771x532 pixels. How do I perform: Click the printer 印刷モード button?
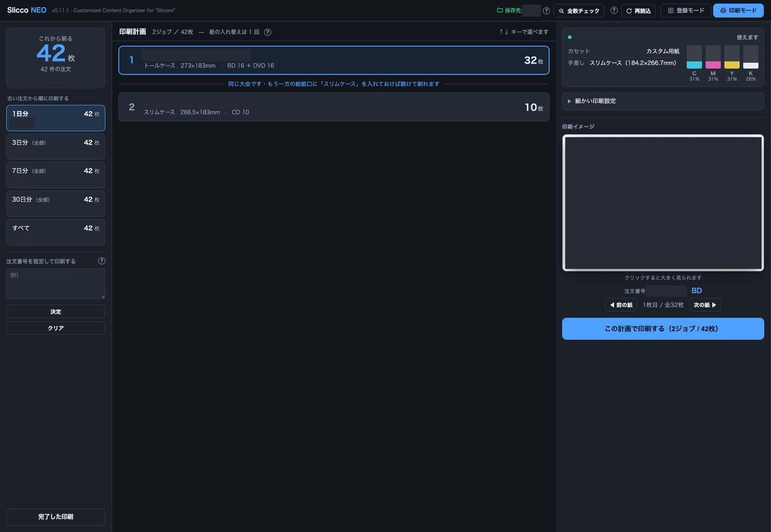point(738,10)
